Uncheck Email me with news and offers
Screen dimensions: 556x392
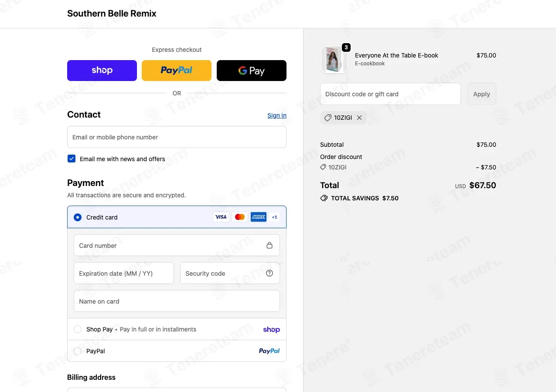72,159
